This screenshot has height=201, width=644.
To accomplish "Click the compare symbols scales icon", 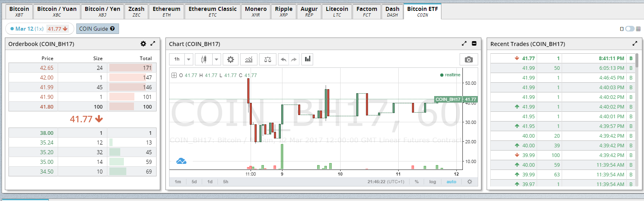I will click(268, 59).
